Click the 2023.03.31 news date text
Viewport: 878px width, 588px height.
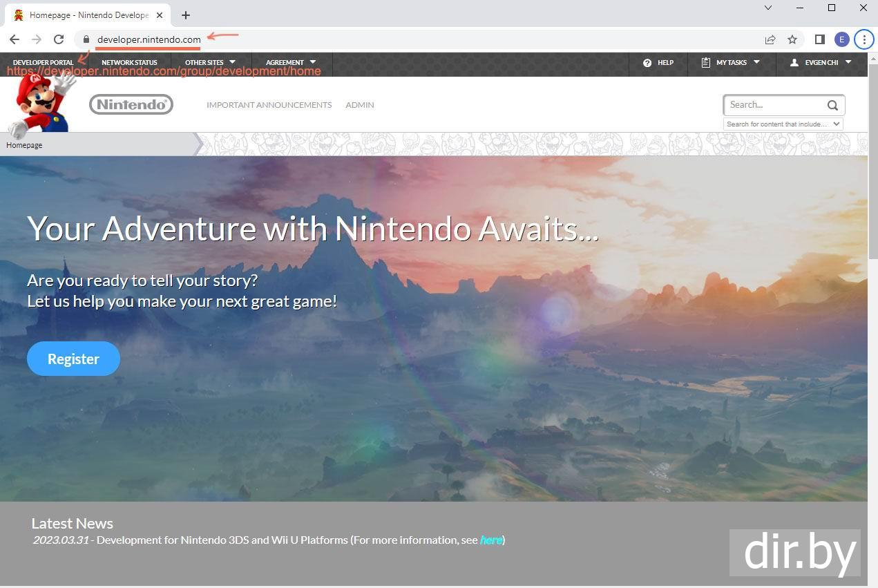tap(61, 540)
